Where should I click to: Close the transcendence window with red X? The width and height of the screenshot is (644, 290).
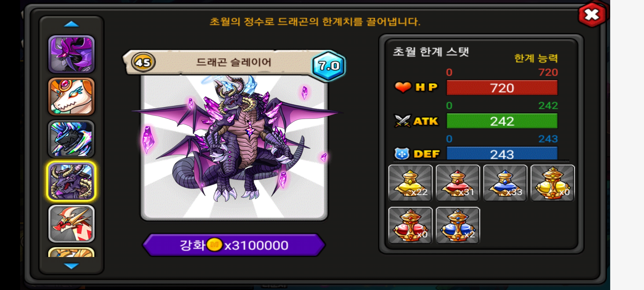(592, 15)
